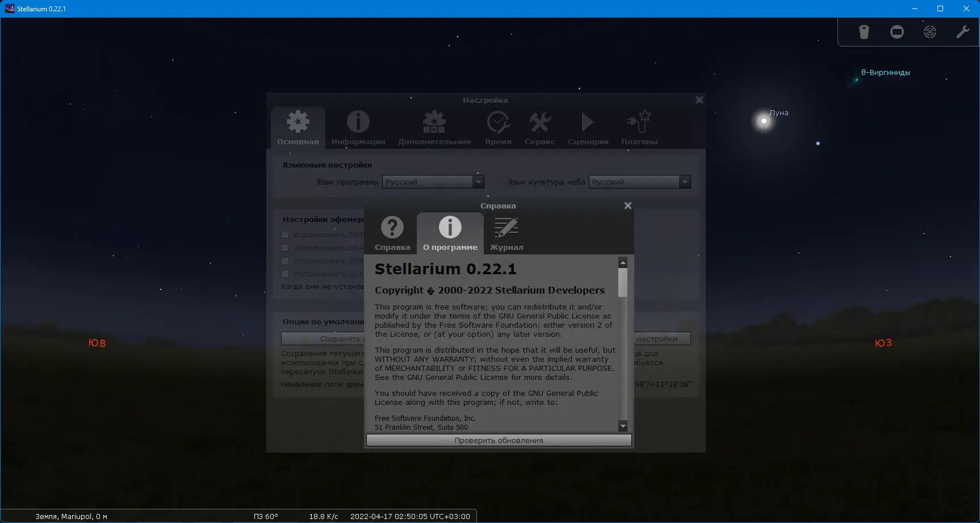Click the Copyright 2000-2022 Stellarium Developers line
Viewport: 980px width, 523px height.
(489, 290)
